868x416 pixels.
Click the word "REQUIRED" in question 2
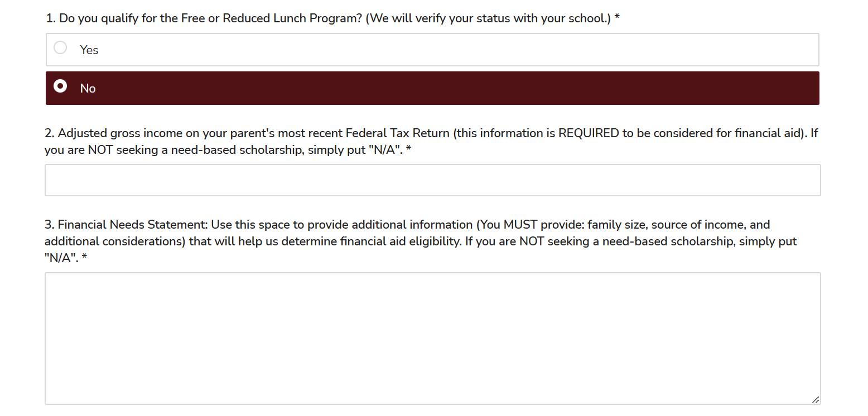tap(589, 134)
